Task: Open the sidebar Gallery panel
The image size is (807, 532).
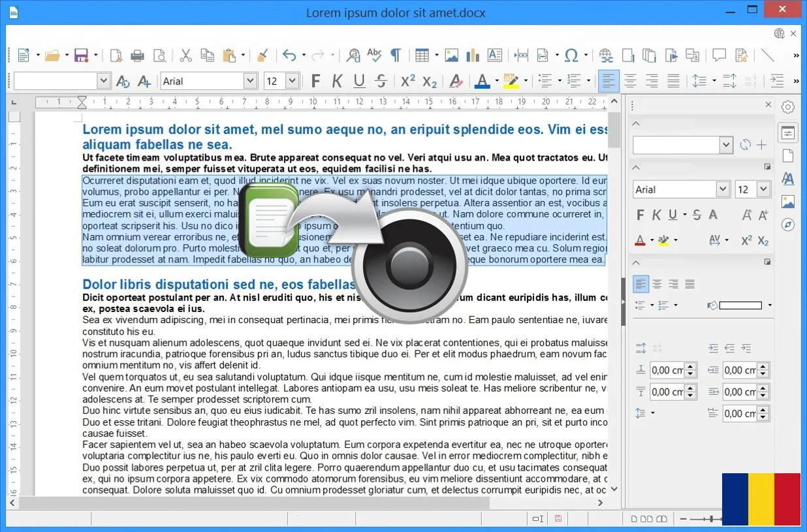Action: click(788, 202)
